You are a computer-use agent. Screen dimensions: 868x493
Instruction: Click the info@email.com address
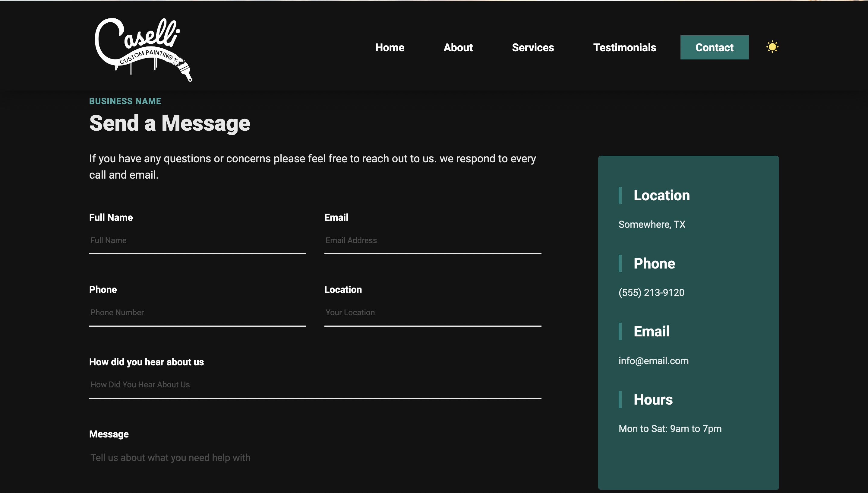point(653,361)
